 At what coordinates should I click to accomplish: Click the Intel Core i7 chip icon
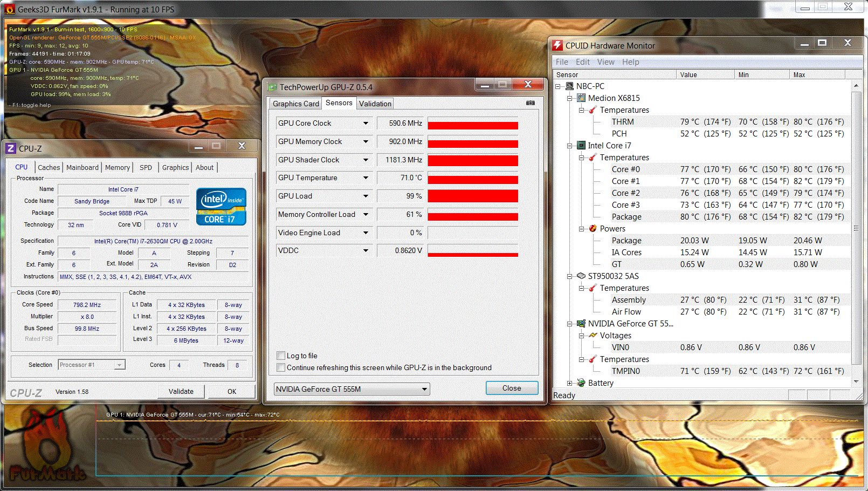click(581, 145)
